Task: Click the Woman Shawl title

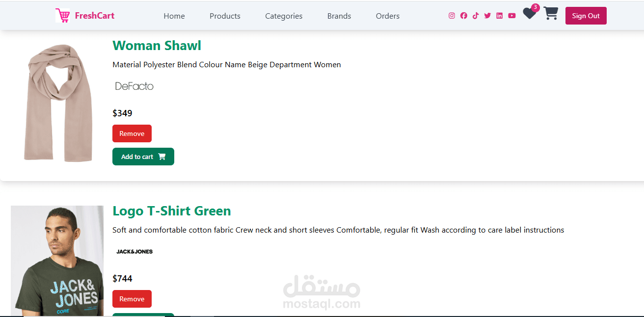Action: point(157,46)
